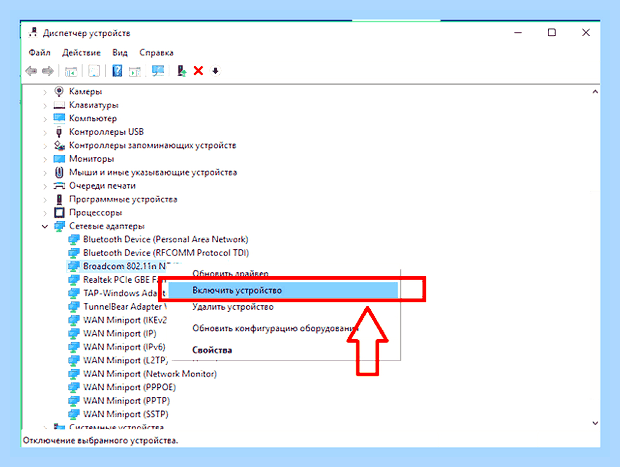The image size is (620, 467).
Task: Open the Справка menu
Action: click(156, 53)
